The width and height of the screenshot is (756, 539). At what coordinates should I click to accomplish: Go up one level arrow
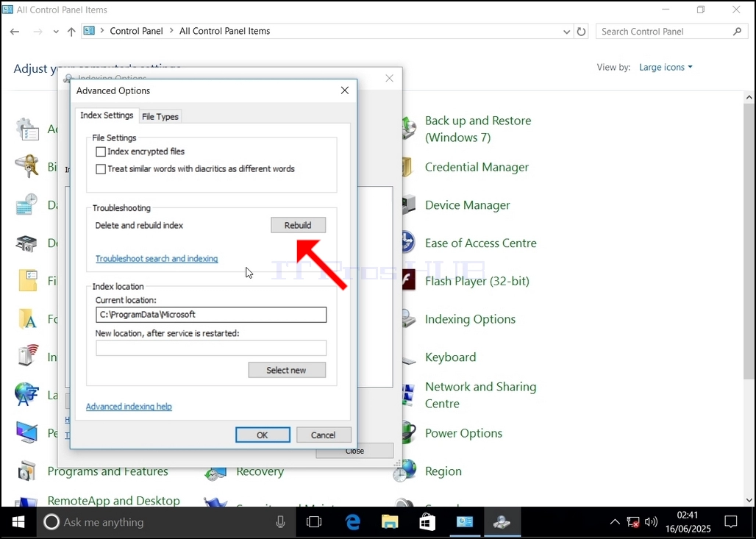coord(71,32)
